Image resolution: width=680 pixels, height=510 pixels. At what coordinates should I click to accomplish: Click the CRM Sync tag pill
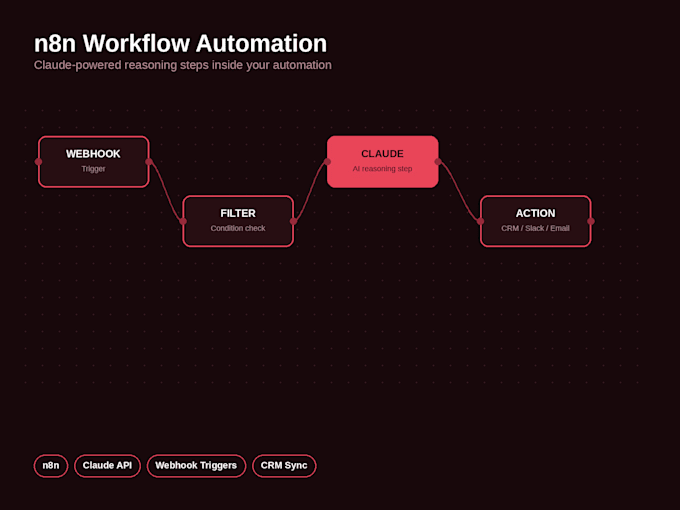pyautogui.click(x=284, y=466)
